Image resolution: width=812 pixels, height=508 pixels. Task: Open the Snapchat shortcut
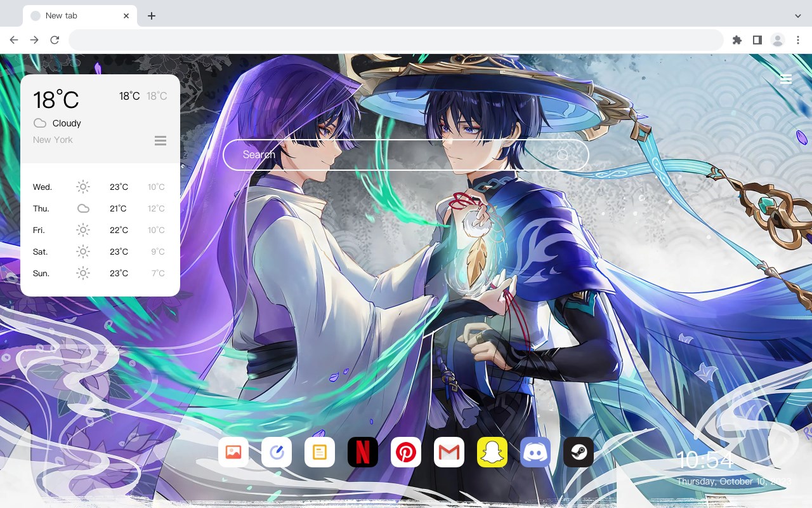click(x=492, y=452)
